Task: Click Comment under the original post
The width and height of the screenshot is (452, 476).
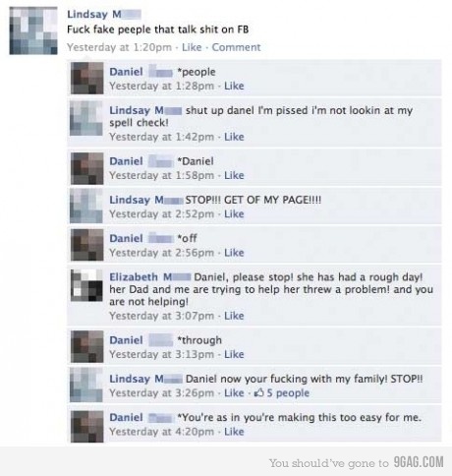Action: (x=236, y=47)
